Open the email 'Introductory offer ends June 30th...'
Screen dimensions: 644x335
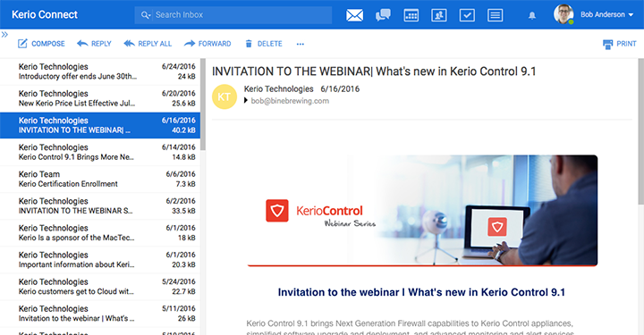coord(100,71)
